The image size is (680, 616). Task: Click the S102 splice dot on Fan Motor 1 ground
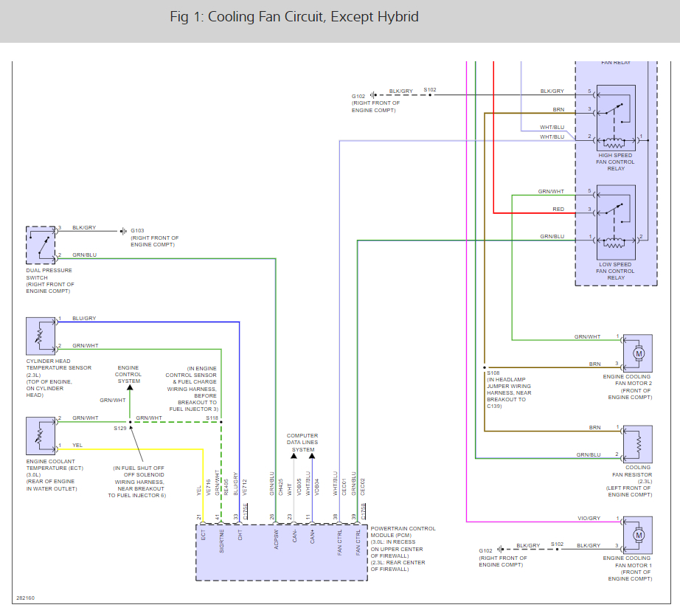coord(558,549)
